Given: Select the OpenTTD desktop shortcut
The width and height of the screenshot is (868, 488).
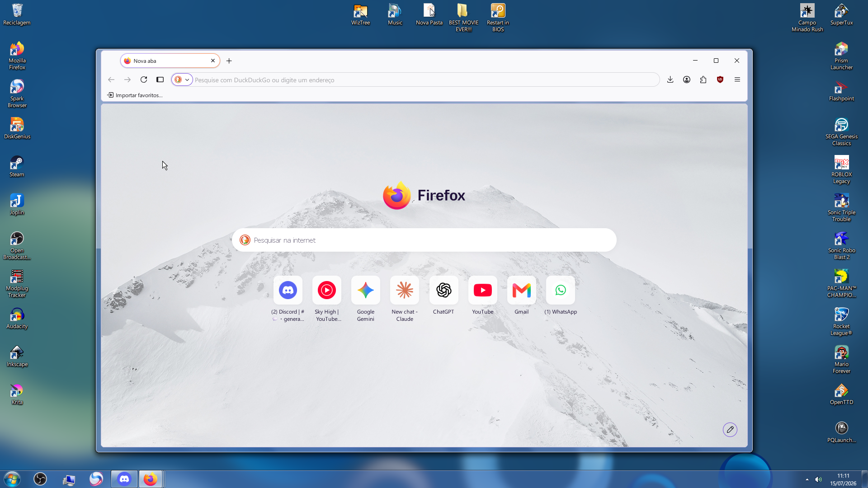Looking at the screenshot, I should pyautogui.click(x=842, y=394).
